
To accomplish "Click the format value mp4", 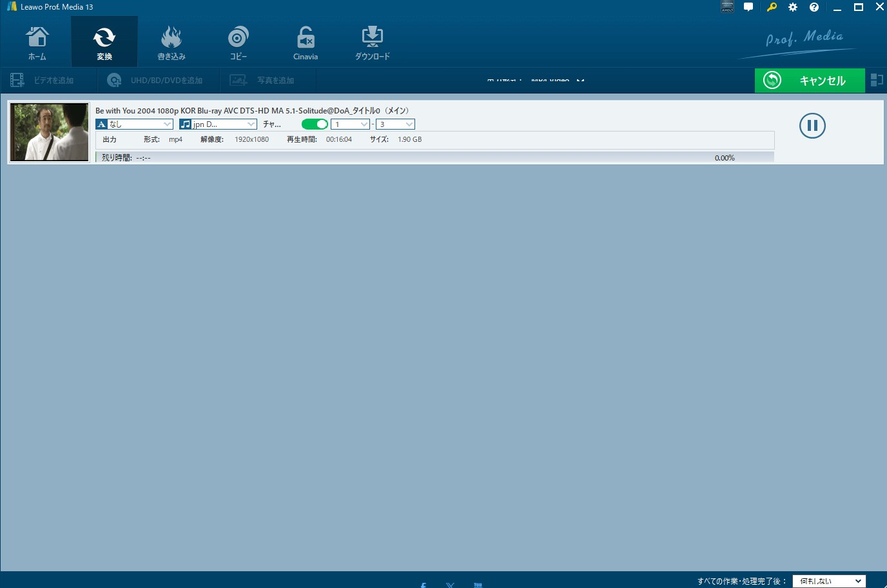I will click(175, 139).
